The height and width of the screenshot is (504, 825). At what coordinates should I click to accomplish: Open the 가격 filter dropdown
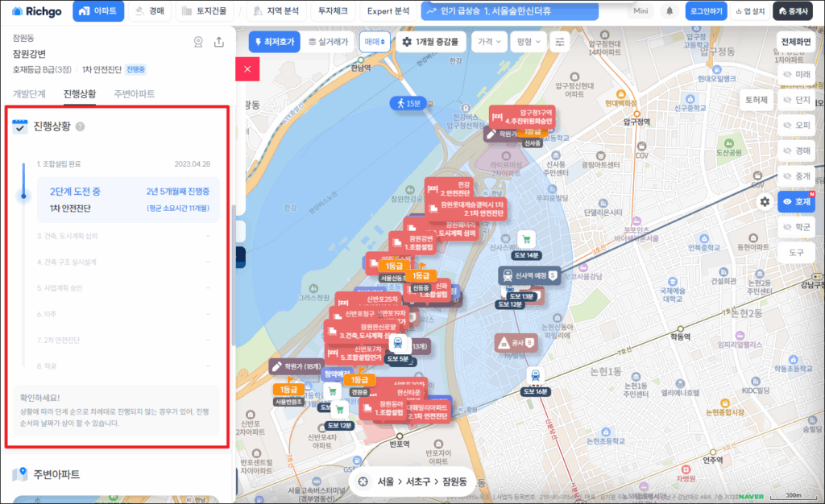point(489,41)
